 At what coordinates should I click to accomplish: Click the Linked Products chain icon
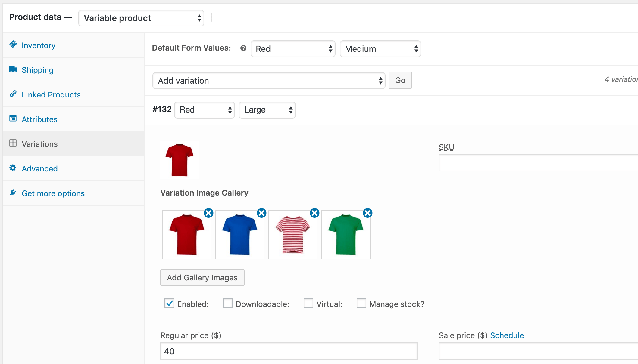pyautogui.click(x=13, y=94)
